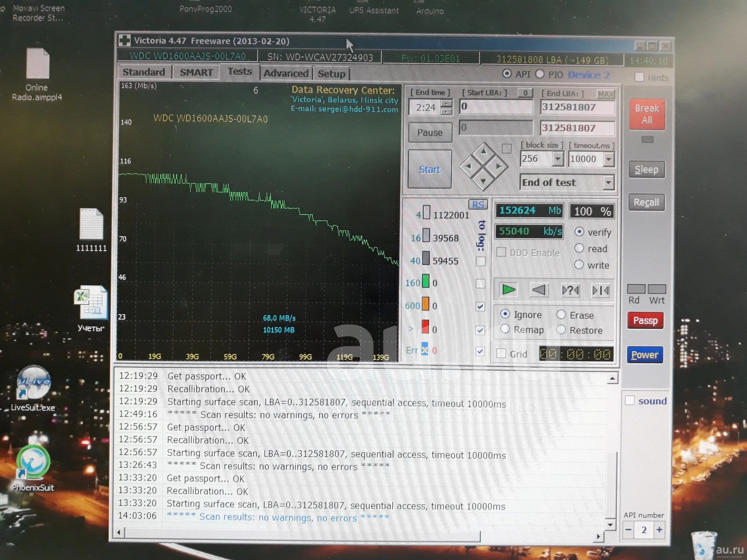The image size is (747, 560).
Task: Click the random access butterfly (>?<) button
Action: pyautogui.click(x=570, y=290)
